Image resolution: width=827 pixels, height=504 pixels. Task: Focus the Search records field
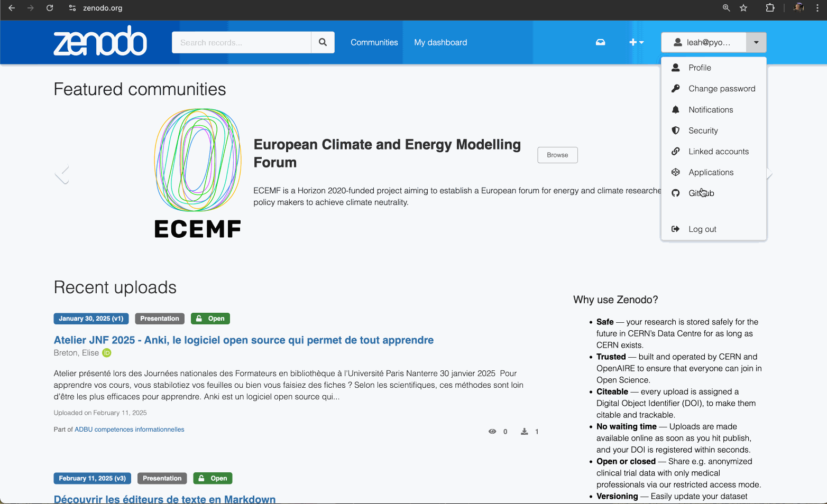pyautogui.click(x=242, y=42)
